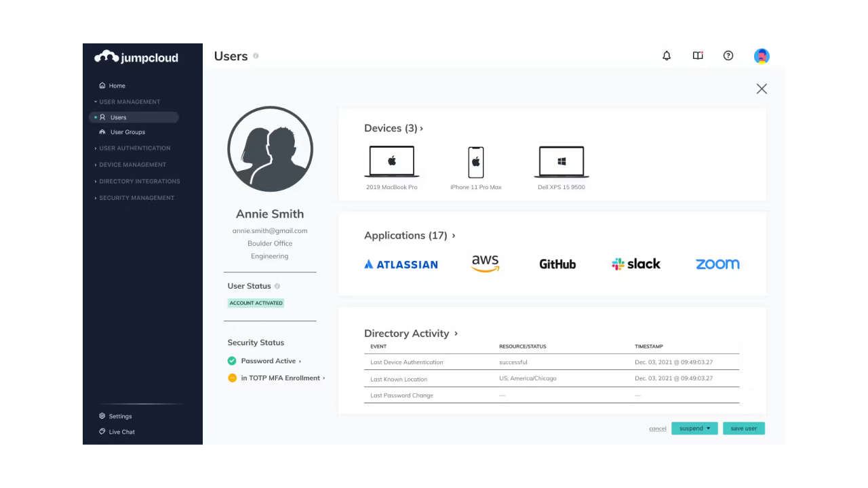Select the 2019 MacBook Pro device
Screen dimensions: 868x488
tap(392, 167)
